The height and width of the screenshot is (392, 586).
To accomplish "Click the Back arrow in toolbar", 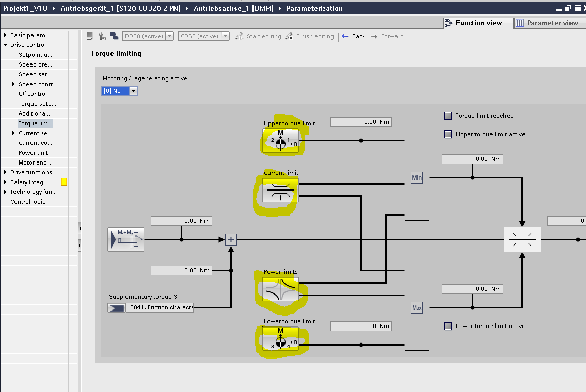I will [x=354, y=36].
